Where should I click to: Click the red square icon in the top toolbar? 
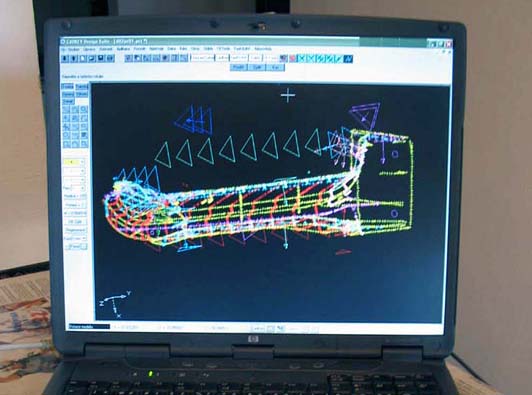coord(292,59)
